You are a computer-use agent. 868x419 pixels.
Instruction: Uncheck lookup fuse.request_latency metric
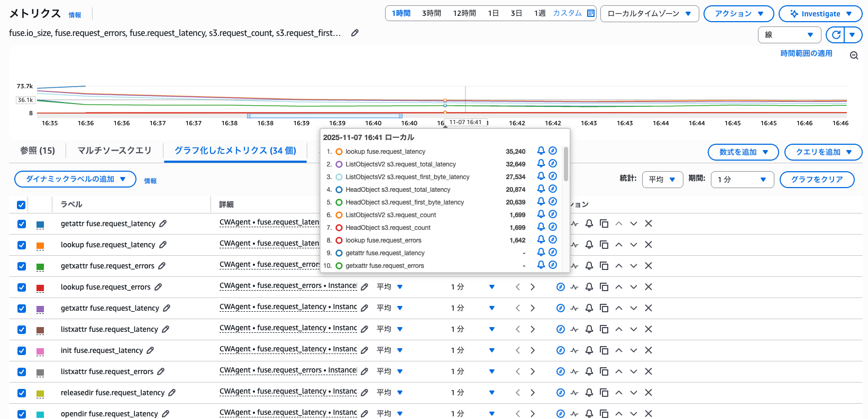[x=22, y=245]
